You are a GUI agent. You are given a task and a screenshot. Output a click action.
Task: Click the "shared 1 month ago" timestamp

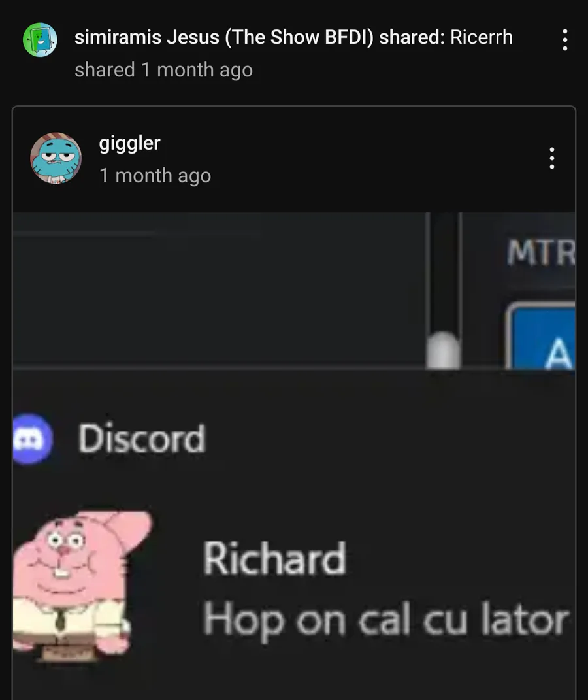tap(164, 70)
